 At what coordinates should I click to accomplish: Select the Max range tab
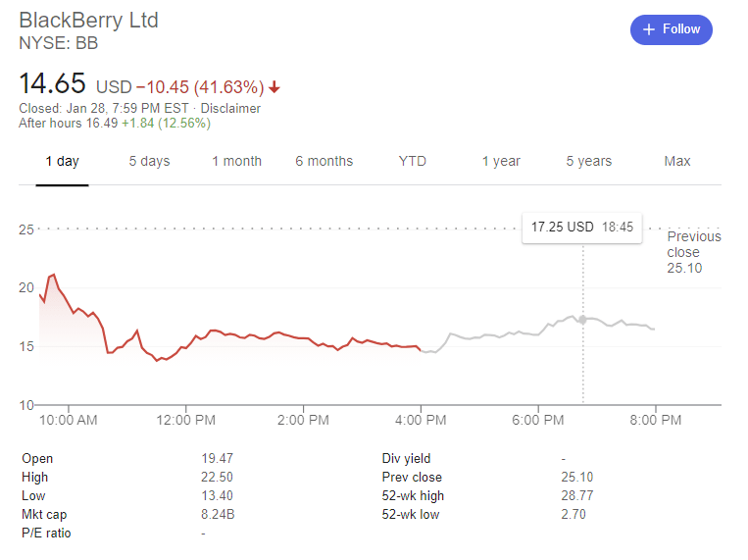click(x=677, y=161)
